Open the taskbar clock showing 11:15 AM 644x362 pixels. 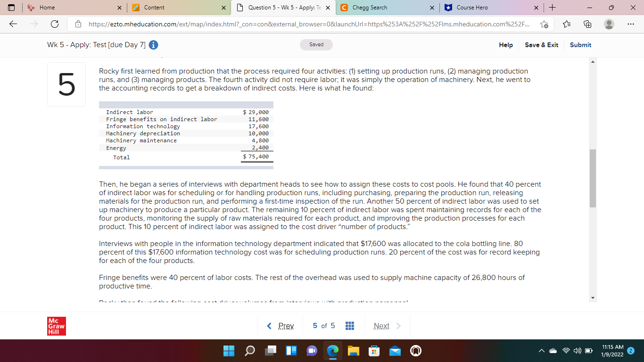pyautogui.click(x=612, y=351)
